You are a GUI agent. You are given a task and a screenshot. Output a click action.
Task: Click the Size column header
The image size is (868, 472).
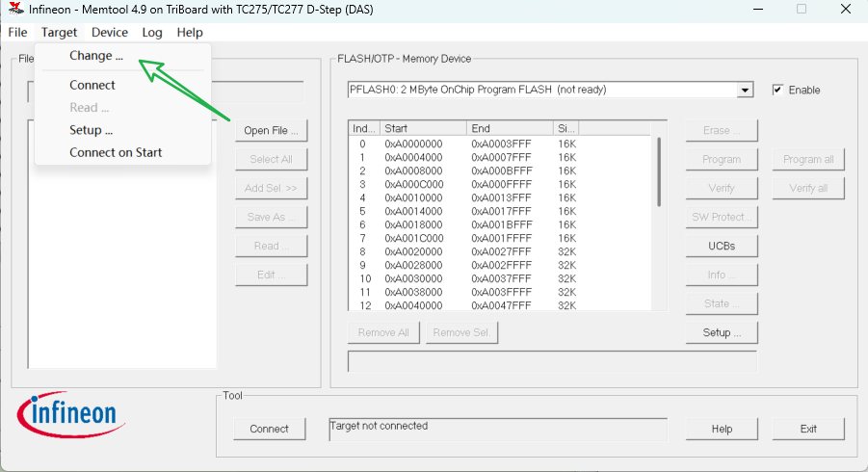tap(566, 128)
